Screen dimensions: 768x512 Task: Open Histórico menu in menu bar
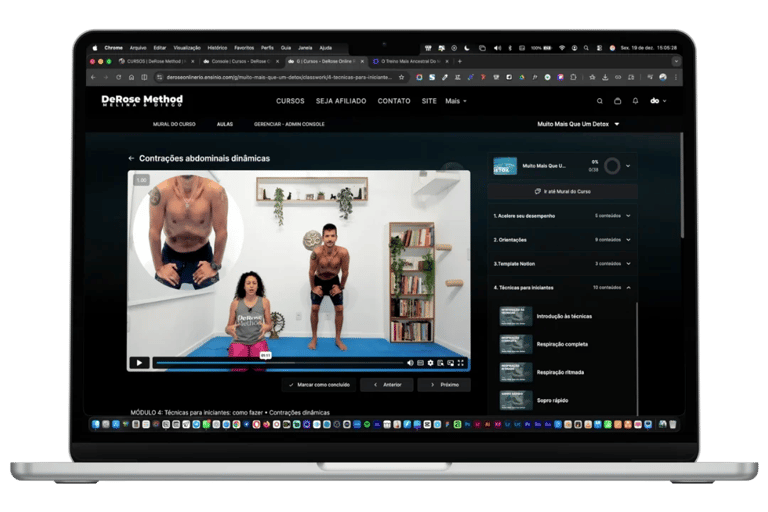click(217, 48)
